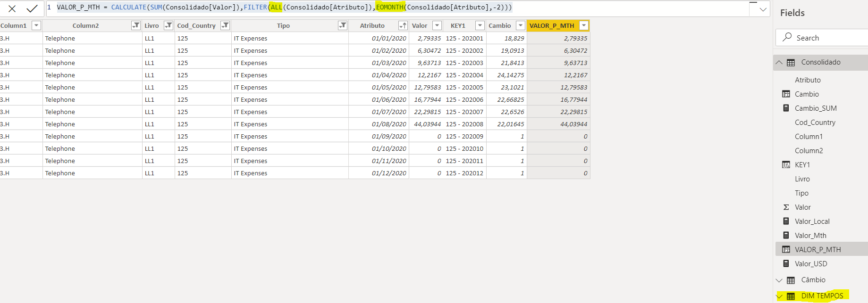Click measure icon beside Valor_Local
The height and width of the screenshot is (303, 868).
[x=786, y=221]
